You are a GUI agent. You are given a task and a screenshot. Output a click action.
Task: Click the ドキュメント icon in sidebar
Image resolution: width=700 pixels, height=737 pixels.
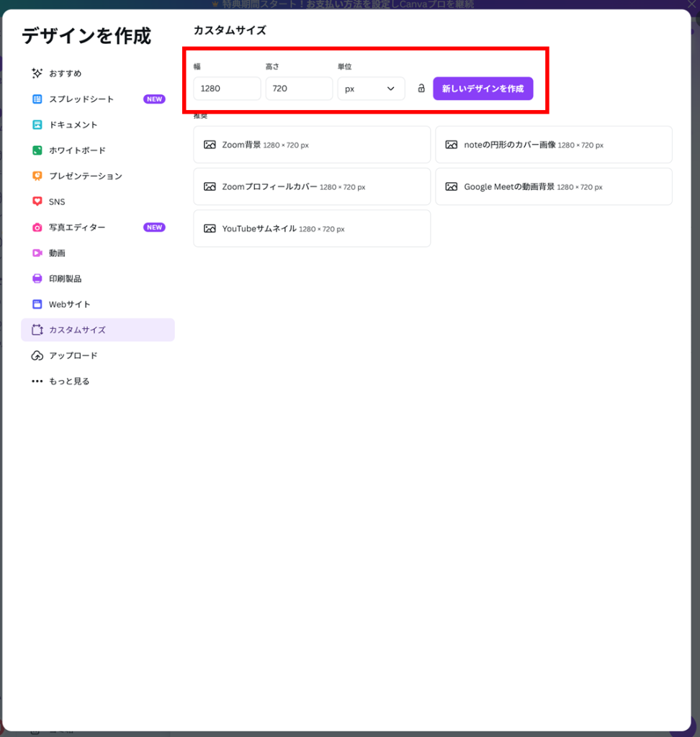point(37,125)
